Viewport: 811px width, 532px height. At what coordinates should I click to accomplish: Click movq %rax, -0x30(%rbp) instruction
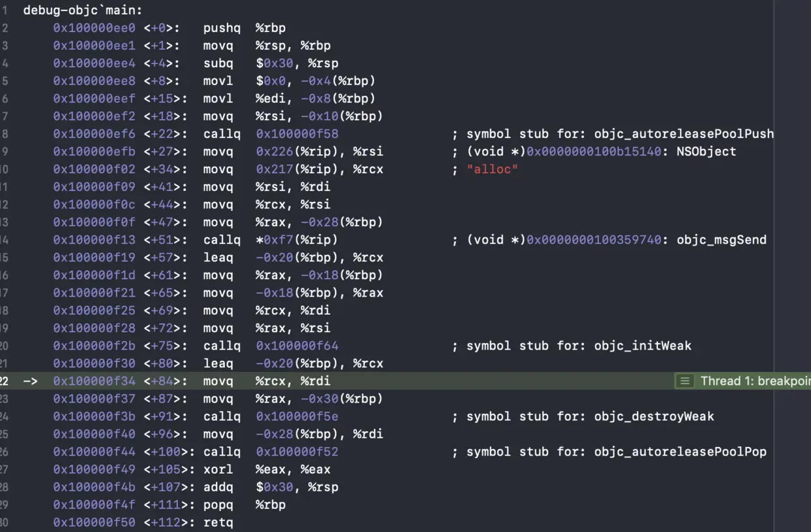(x=293, y=399)
